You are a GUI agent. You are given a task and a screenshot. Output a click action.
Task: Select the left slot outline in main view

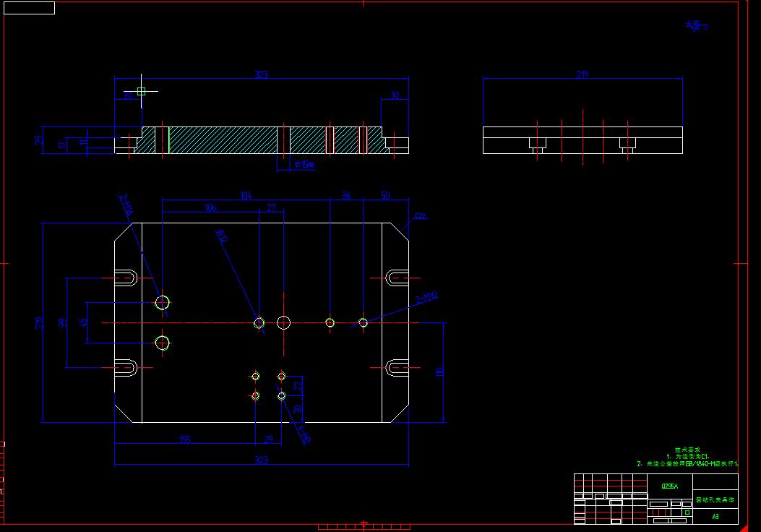(124, 277)
